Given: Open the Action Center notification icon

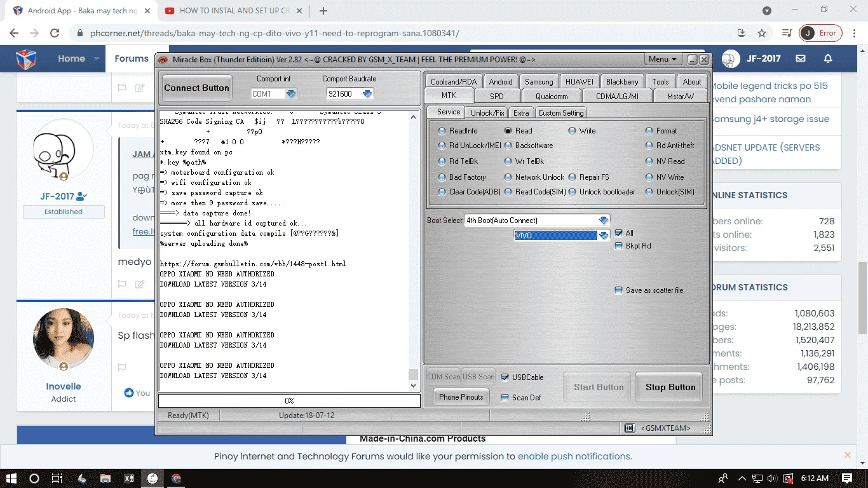Looking at the screenshot, I should point(847,478).
